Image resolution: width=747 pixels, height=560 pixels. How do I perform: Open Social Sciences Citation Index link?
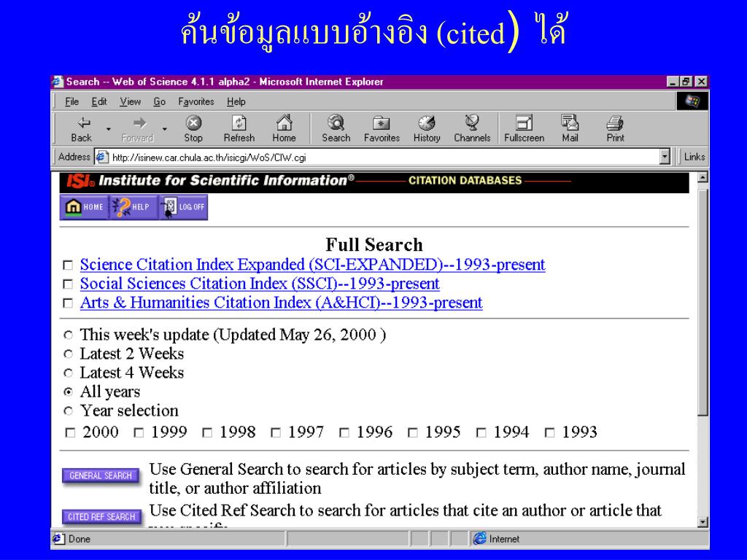(260, 284)
